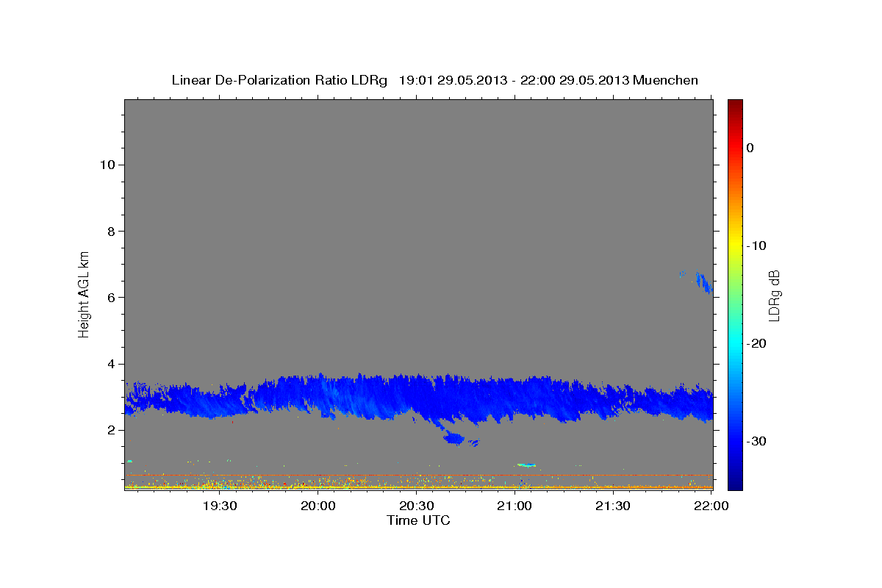Click the dark red top of the colorbar
882x588 pixels.
[735, 107]
